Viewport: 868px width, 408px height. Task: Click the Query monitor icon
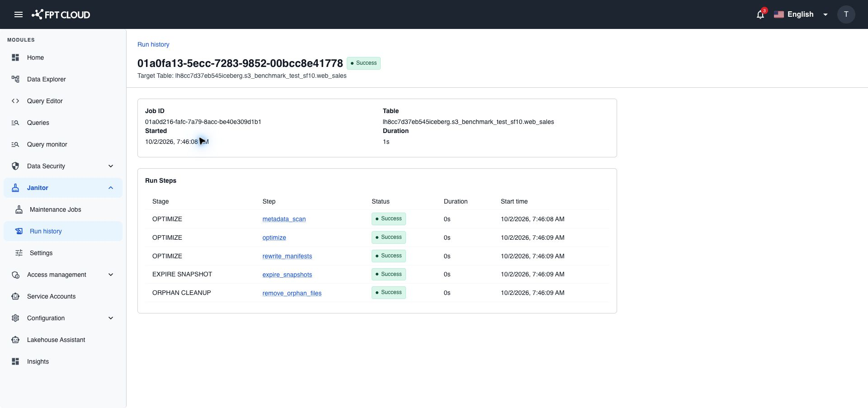[x=15, y=144]
